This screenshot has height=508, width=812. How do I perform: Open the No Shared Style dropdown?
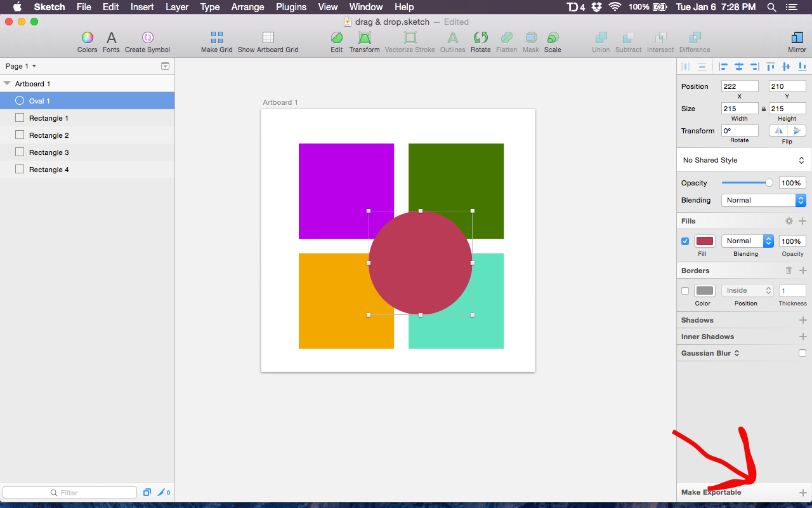coord(743,160)
